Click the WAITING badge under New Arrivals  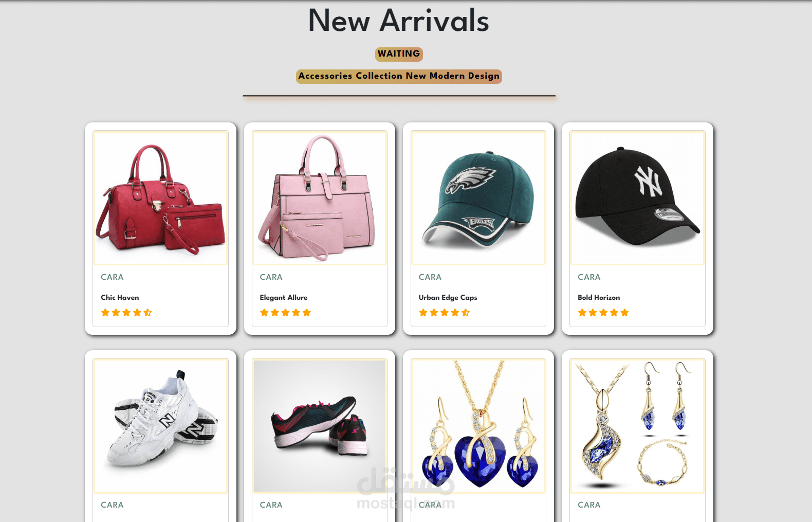click(399, 54)
